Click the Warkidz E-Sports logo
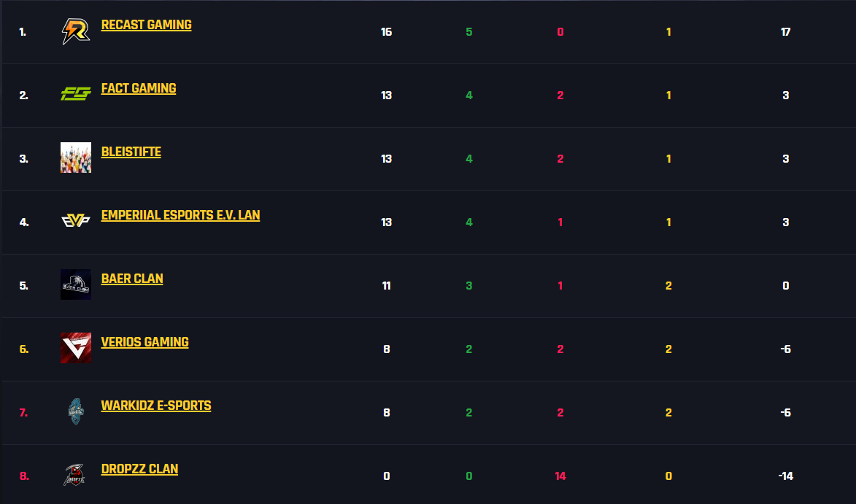Viewport: 856px width, 504px height. coord(76,411)
